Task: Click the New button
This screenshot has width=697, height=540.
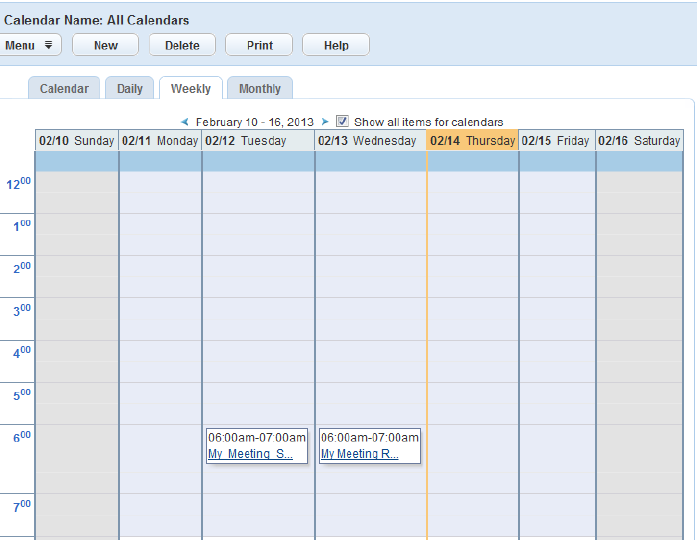Action: [x=106, y=45]
